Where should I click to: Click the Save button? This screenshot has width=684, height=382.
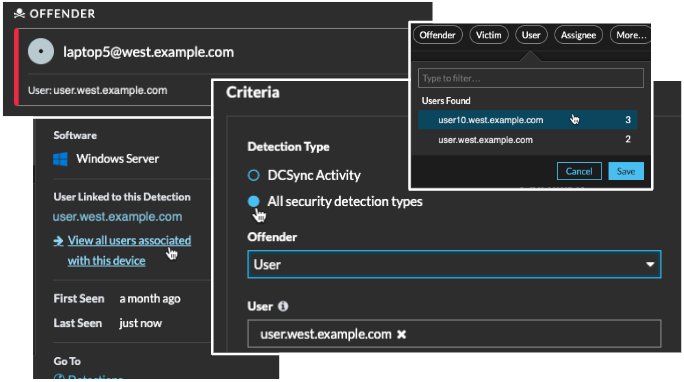click(626, 171)
